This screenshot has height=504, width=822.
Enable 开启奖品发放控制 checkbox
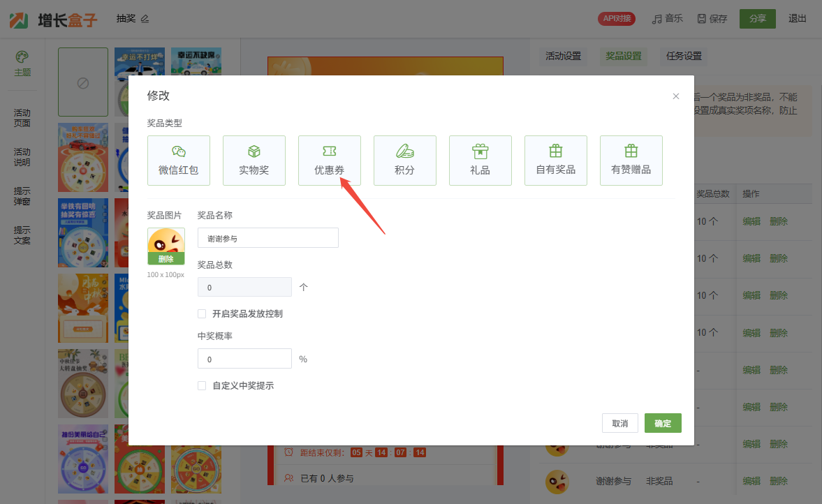coord(202,314)
